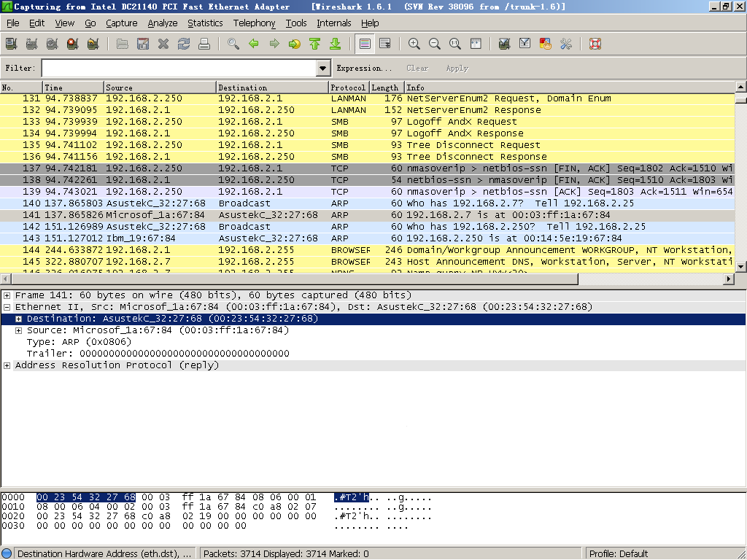747x560 pixels.
Task: Sort by the Protocol column header
Action: (x=348, y=87)
